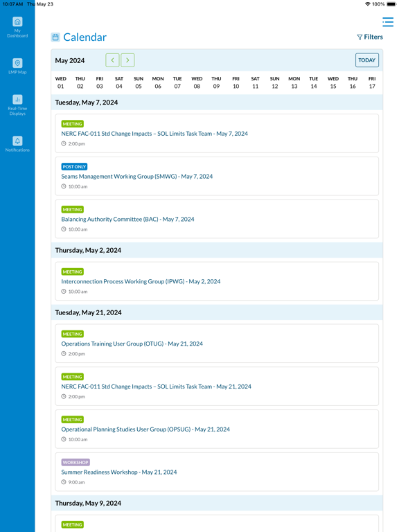The image size is (399, 532).
Task: Go to previous month with left chevron
Action: coord(112,60)
